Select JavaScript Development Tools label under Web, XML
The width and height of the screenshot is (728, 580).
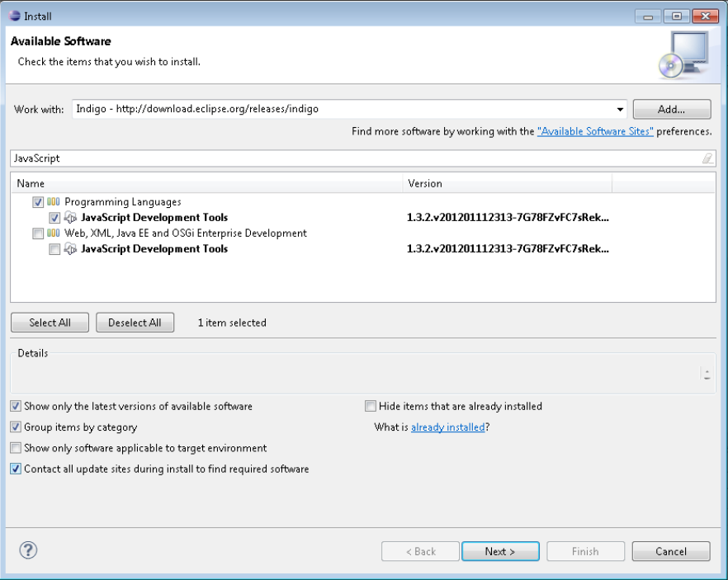[154, 249]
